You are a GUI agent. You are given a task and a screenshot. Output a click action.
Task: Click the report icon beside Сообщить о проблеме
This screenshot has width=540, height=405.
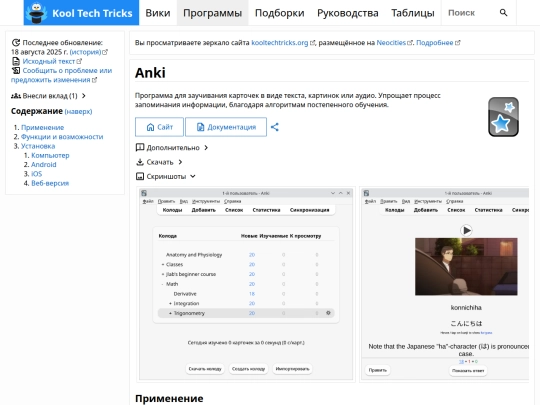(16, 71)
